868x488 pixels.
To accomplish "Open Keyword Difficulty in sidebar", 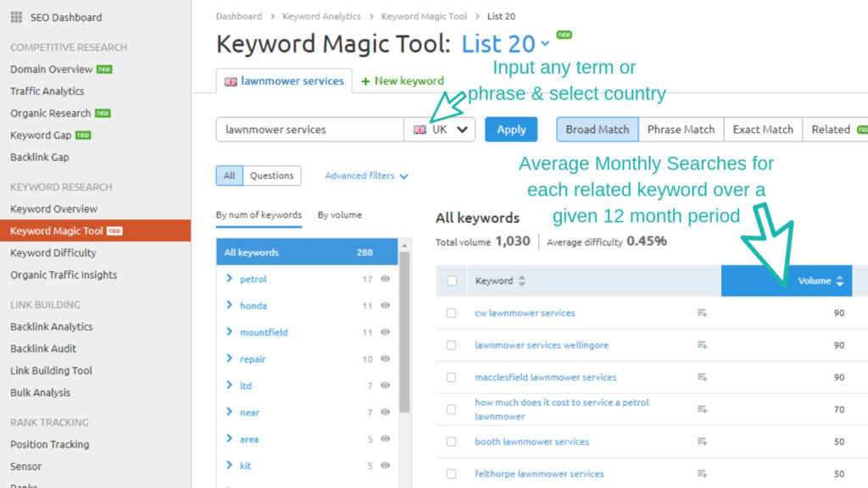I will 53,252.
